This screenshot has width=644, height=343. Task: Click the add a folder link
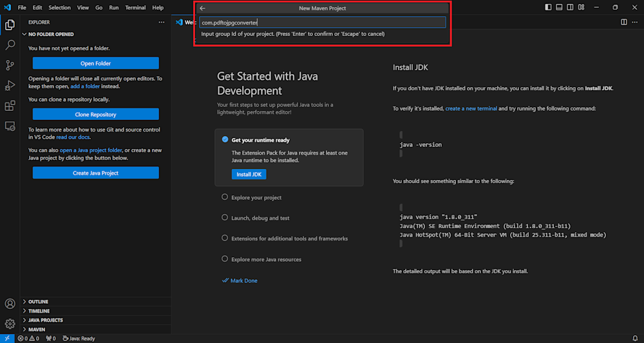pyautogui.click(x=85, y=86)
